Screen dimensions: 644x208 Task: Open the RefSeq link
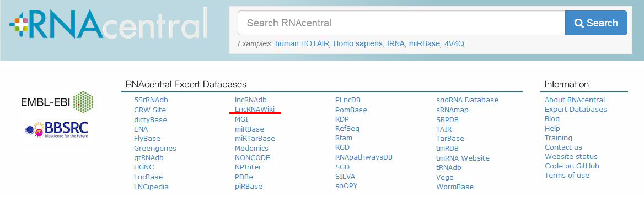(x=347, y=128)
